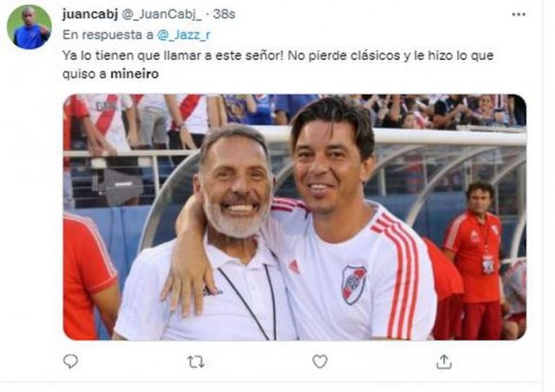The height and width of the screenshot is (392, 555).
Task: Retweet this post using the arrows icon
Action: coord(196,362)
